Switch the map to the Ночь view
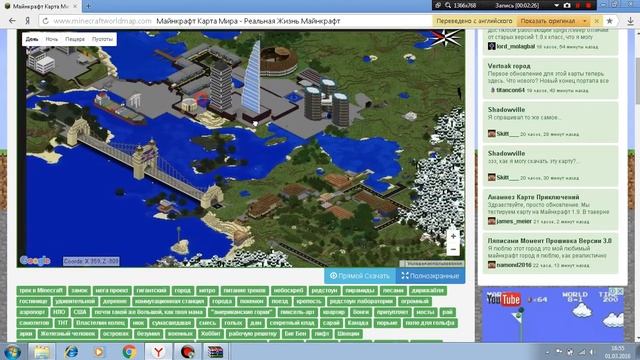Screen dimensions: 640x360 [x=52, y=39]
